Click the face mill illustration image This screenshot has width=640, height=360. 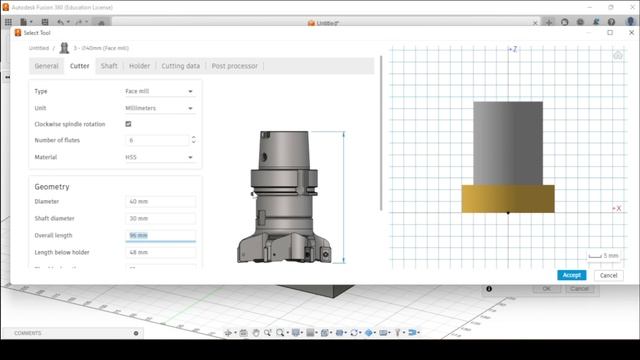(284, 197)
